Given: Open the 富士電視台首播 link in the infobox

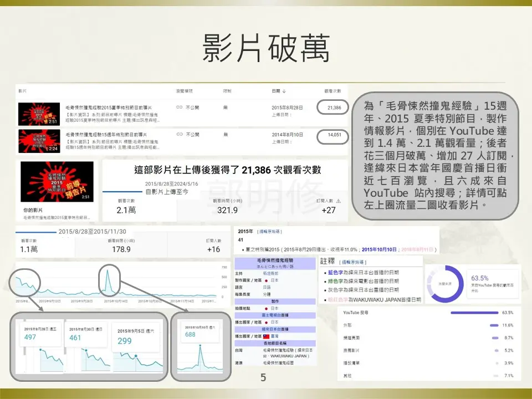Looking at the screenshot, I should [275, 315].
